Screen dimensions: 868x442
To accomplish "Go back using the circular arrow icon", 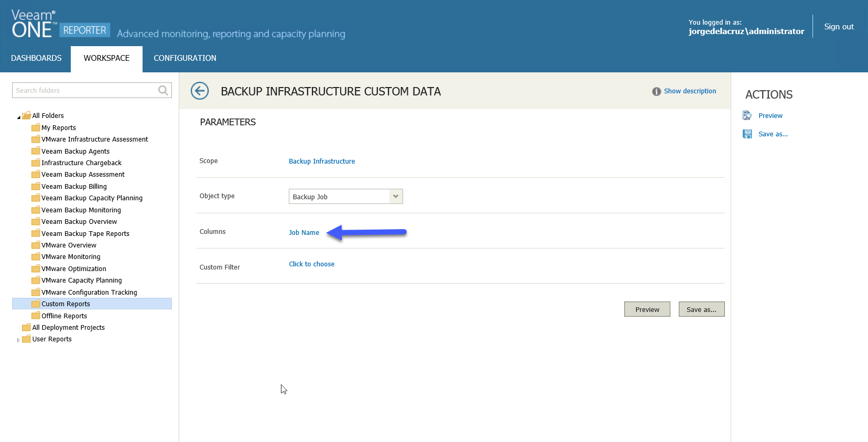I will click(x=200, y=91).
